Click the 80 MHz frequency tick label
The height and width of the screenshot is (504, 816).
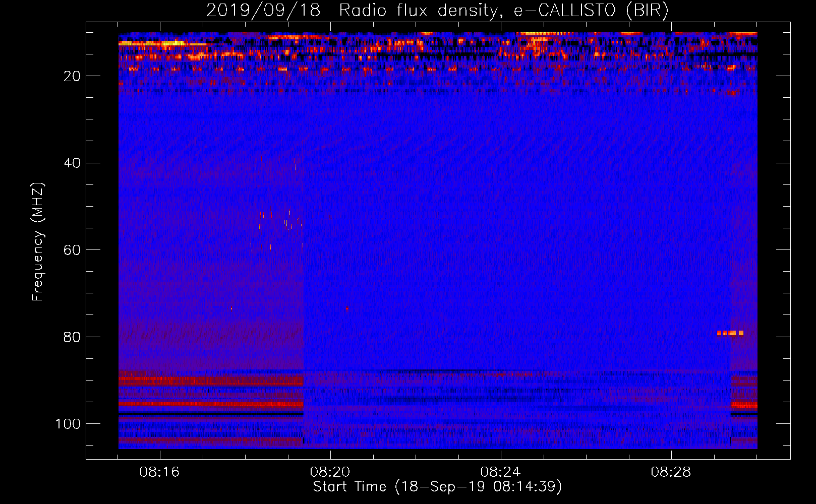[72, 337]
